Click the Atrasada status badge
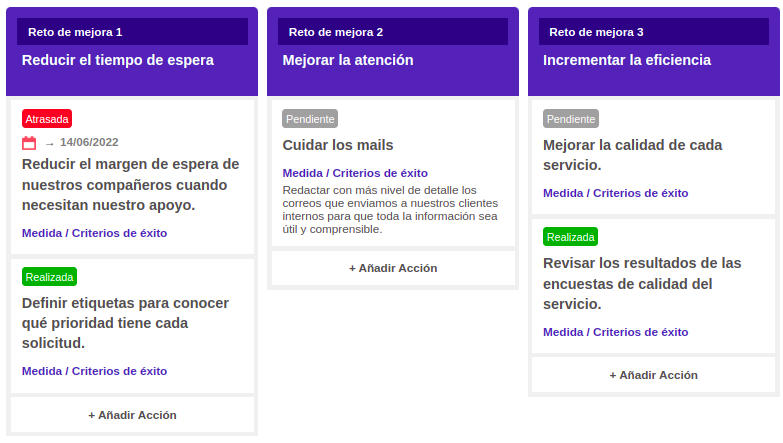The image size is (783, 443). point(47,119)
